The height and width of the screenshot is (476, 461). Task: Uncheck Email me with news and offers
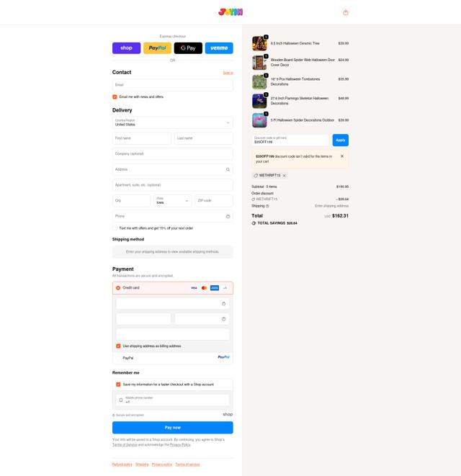[115, 96]
